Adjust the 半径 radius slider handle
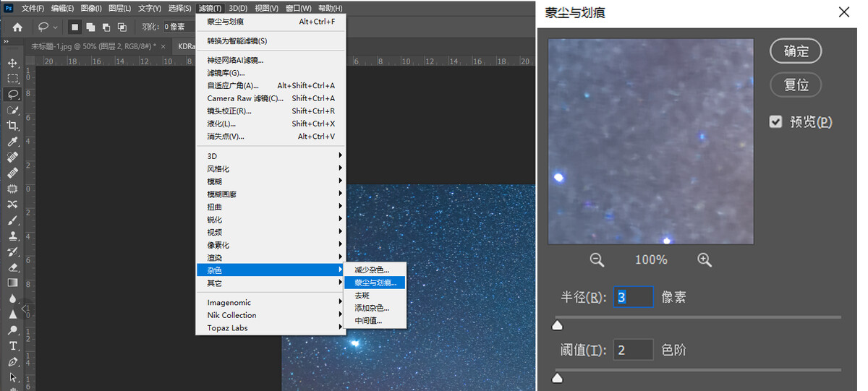 [557, 326]
